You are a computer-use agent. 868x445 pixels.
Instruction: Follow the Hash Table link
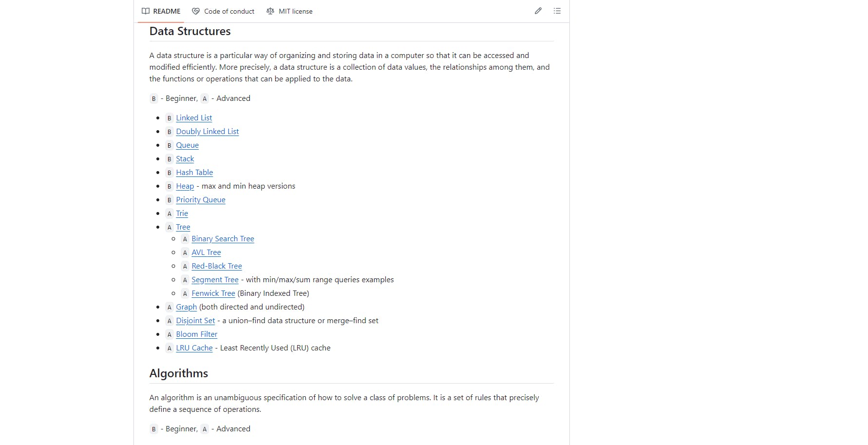pos(194,173)
